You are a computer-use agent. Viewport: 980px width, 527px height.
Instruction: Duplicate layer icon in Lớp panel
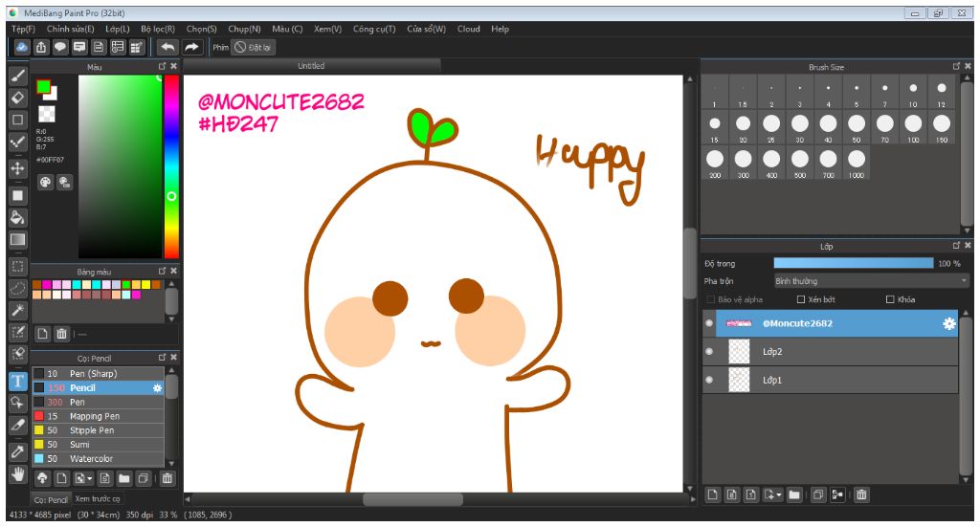click(817, 495)
